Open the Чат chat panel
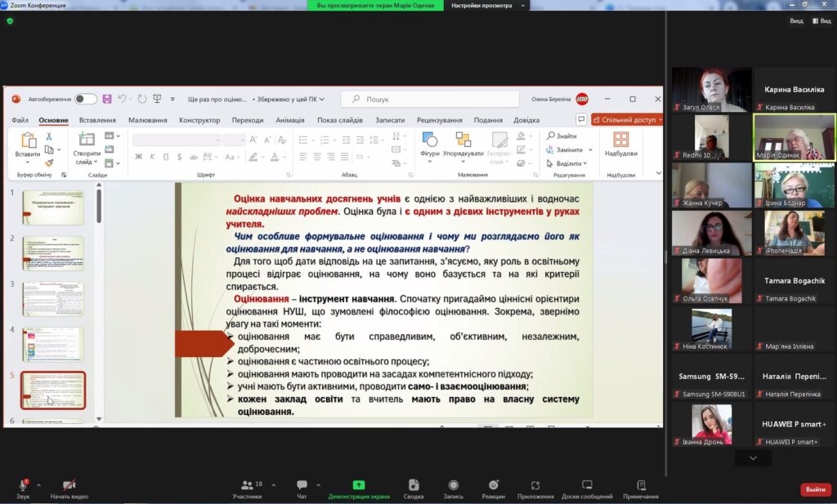Viewport: 837px width, 504px height. 302,486
